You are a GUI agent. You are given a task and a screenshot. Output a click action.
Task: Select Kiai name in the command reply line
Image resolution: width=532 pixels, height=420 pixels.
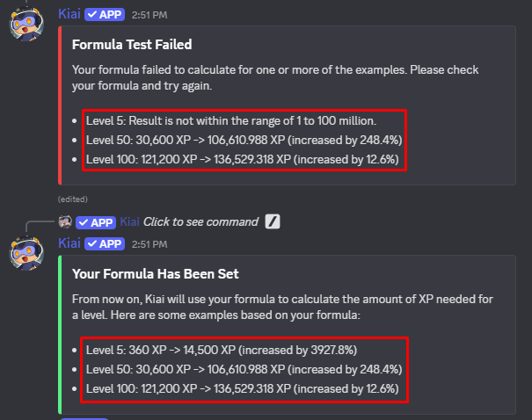[129, 221]
